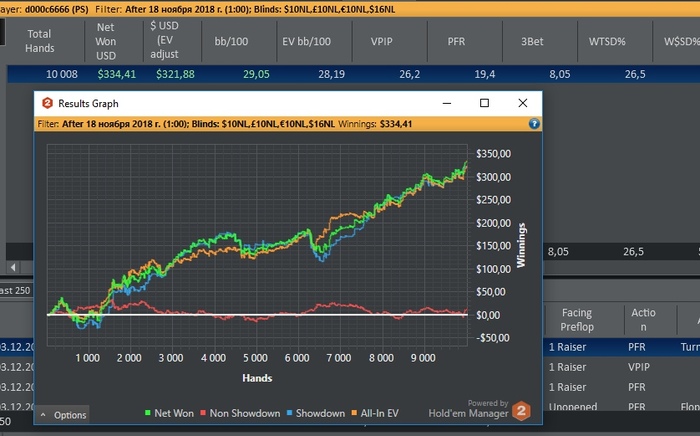
Task: Expand the Options panel in Results Graph
Action: point(63,415)
